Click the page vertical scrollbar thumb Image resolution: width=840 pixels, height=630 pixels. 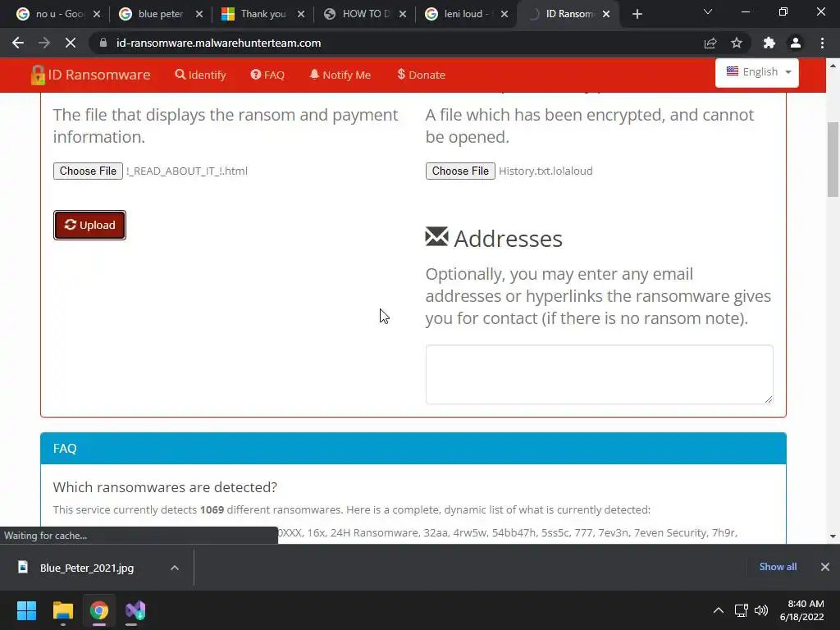click(833, 160)
